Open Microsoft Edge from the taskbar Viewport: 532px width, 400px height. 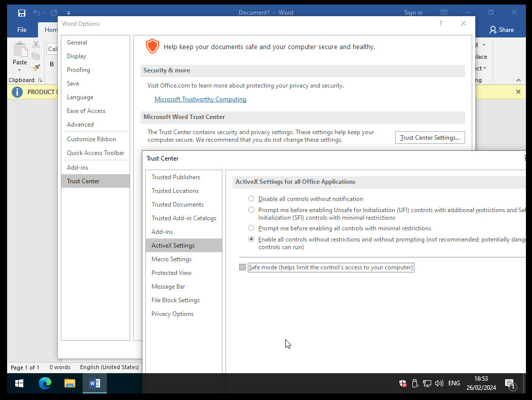click(45, 383)
